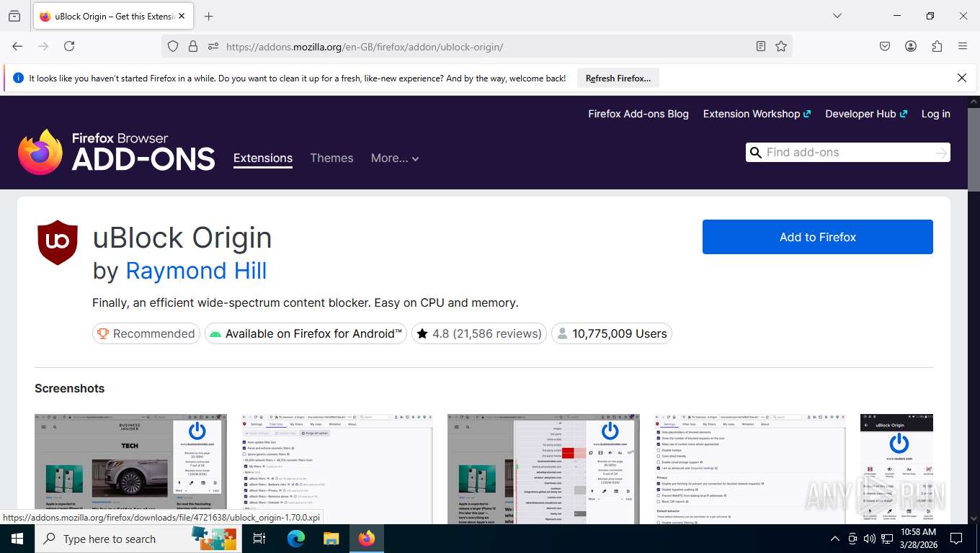Click the uBlock Origin shield logo
980x553 pixels.
click(x=58, y=243)
